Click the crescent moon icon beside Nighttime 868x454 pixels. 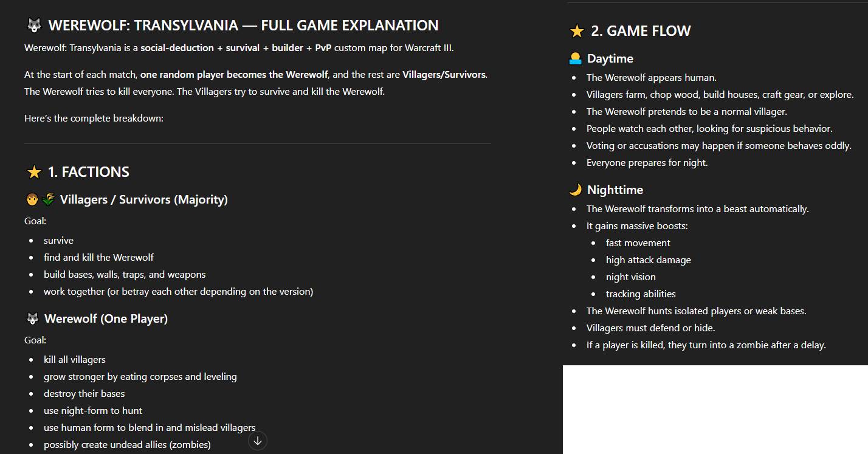[x=575, y=190]
